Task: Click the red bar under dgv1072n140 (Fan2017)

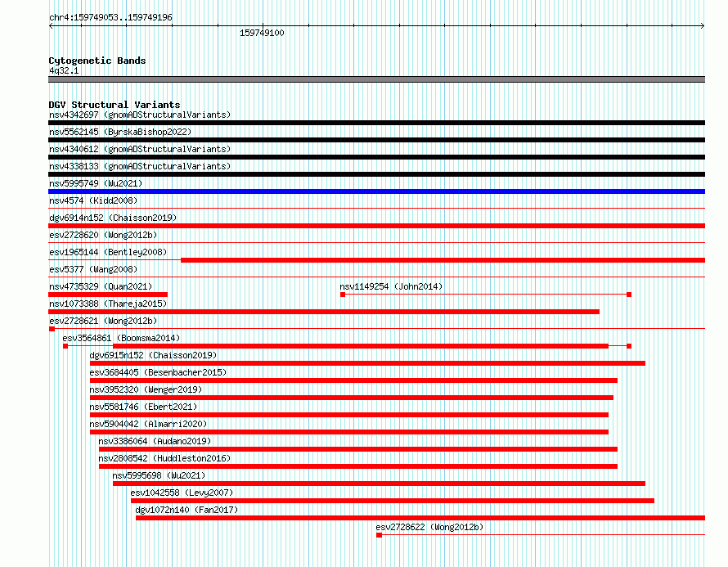Action: click(420, 518)
